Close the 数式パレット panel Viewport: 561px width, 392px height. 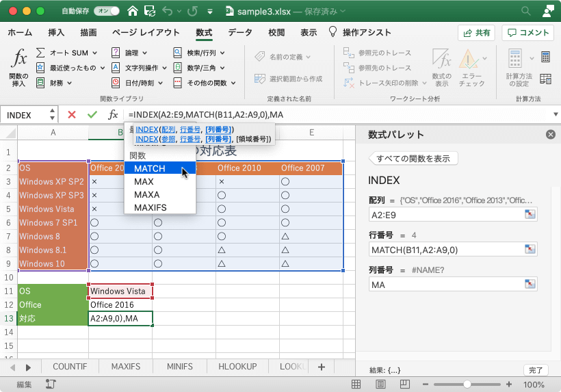click(551, 135)
